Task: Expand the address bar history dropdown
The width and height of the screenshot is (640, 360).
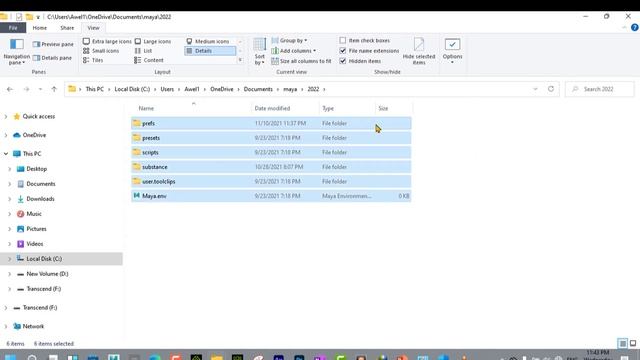Action: tap(535, 89)
